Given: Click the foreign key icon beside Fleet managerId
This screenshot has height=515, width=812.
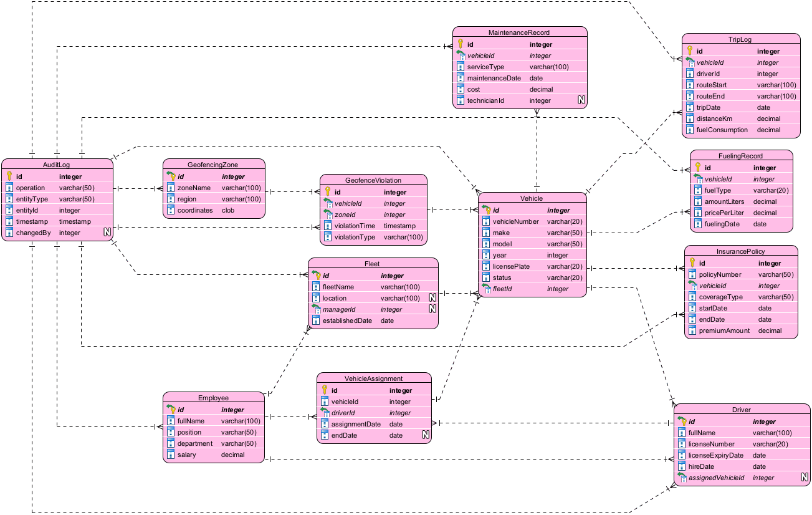Looking at the screenshot, I should (316, 309).
